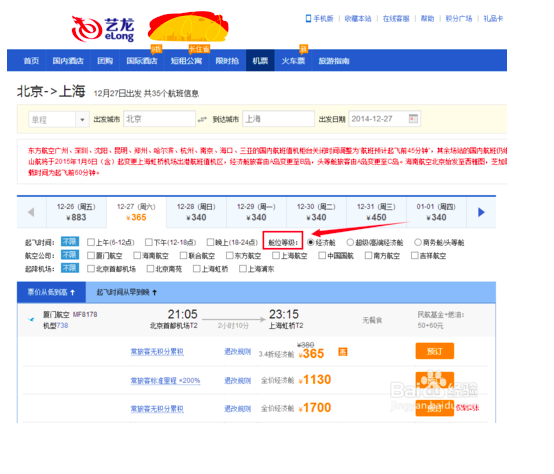Show later dates with right arrow
This screenshot has width=554, height=474.
click(x=481, y=212)
